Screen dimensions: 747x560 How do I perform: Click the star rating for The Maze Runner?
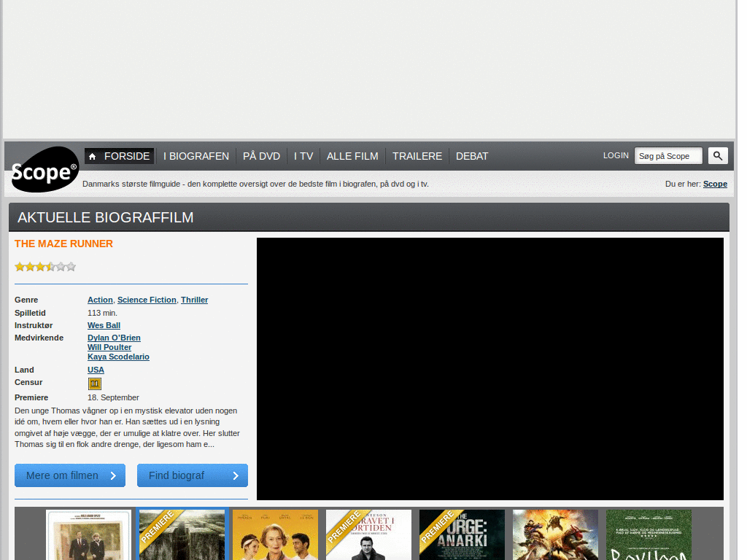[x=45, y=267]
